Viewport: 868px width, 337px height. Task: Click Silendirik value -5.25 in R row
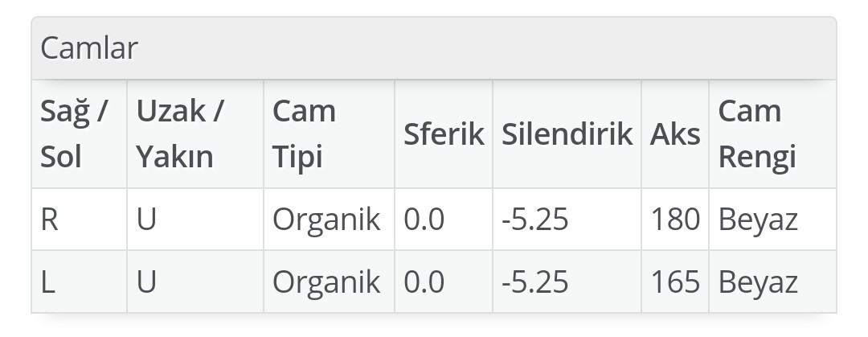click(x=534, y=220)
